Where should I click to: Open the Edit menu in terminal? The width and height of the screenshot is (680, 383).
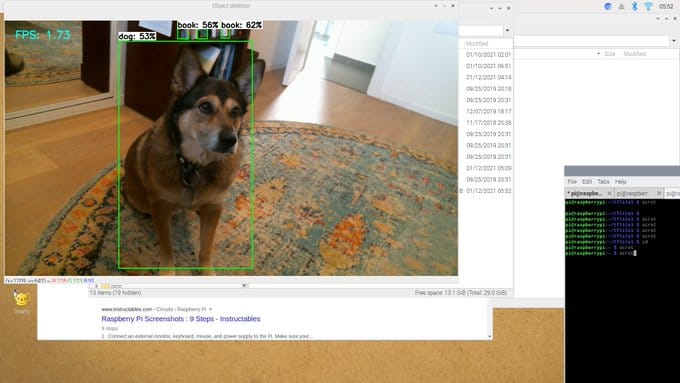coord(587,181)
